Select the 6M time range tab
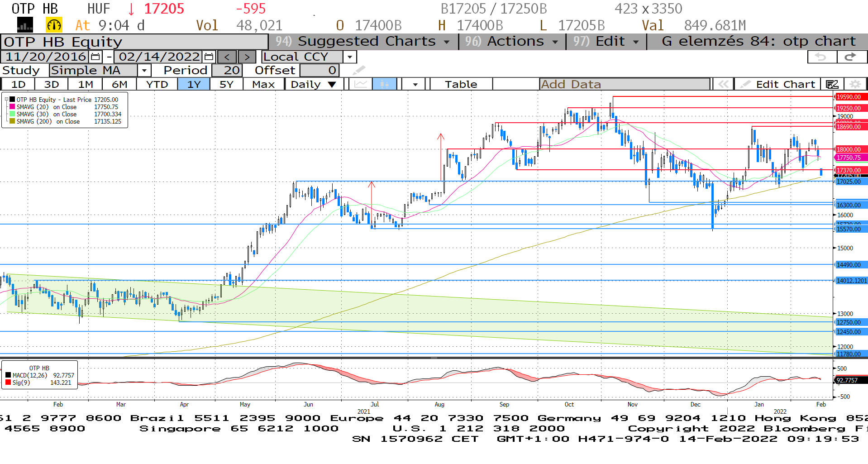 (x=119, y=84)
